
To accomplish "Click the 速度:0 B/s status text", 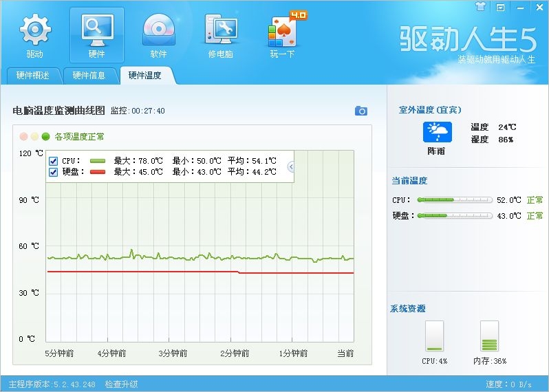I will tap(508, 384).
